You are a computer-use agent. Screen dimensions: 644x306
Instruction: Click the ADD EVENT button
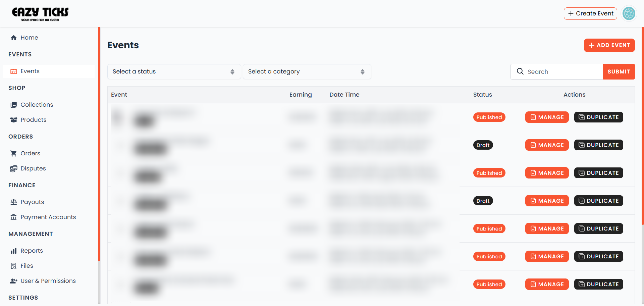coord(609,45)
